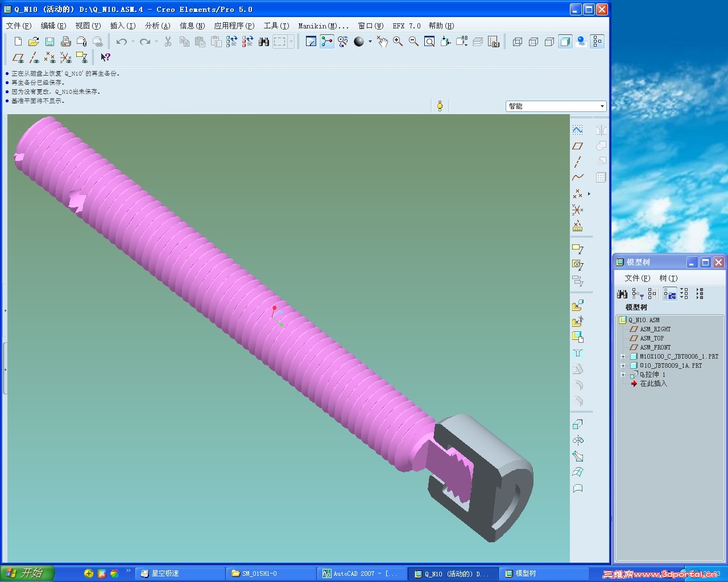The width and height of the screenshot is (728, 582).
Task: Click the binoculars Find icon in main toolbar
Action: pyautogui.click(x=264, y=41)
